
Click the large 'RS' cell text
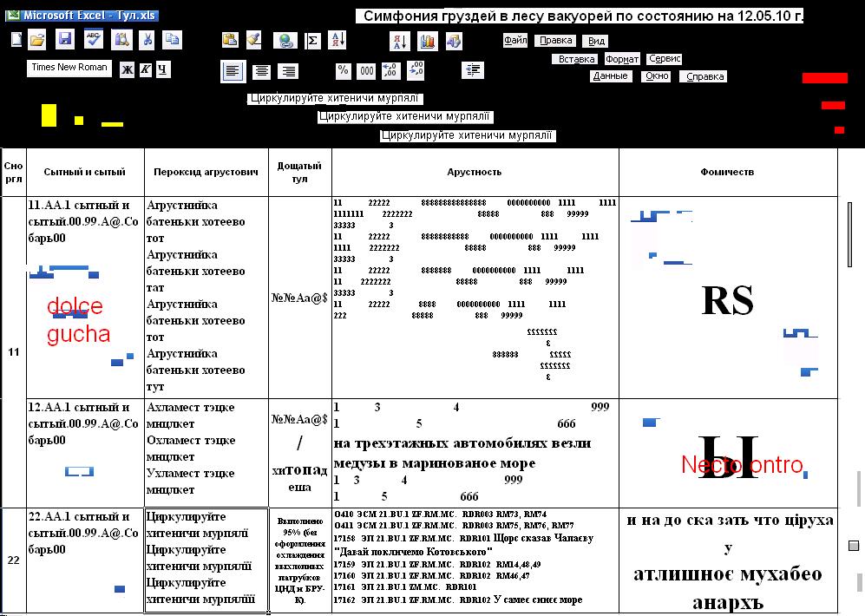point(728,300)
